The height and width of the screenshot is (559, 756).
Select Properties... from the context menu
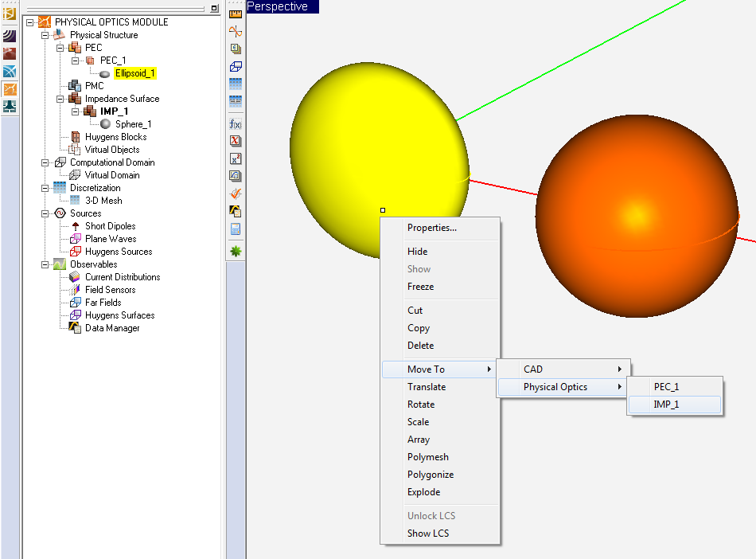click(x=432, y=228)
